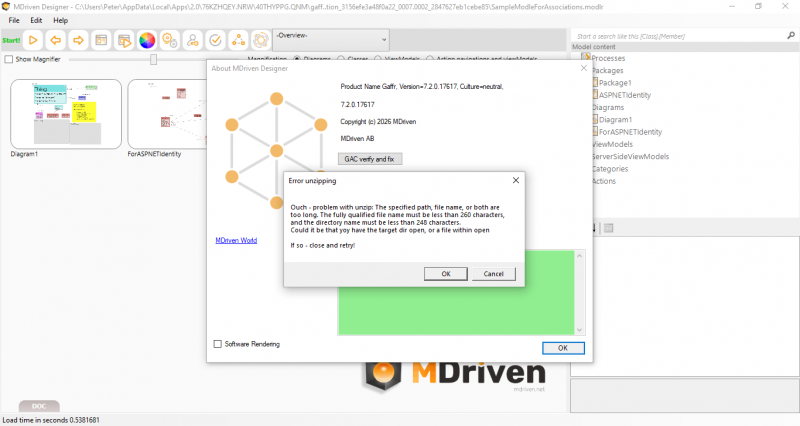This screenshot has width=800, height=426.
Task: Click the window with play arrow icon
Action: 124,40
